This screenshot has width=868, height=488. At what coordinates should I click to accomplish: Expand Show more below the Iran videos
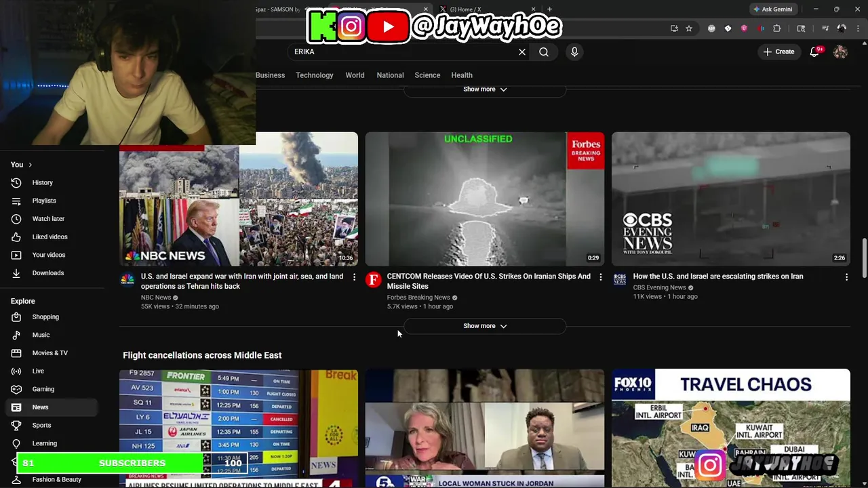[485, 326]
